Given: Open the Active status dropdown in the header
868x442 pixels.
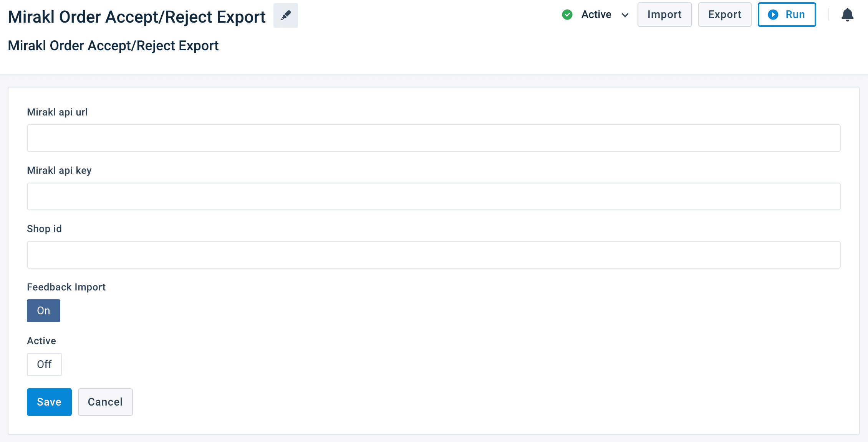Looking at the screenshot, I should 596,15.
